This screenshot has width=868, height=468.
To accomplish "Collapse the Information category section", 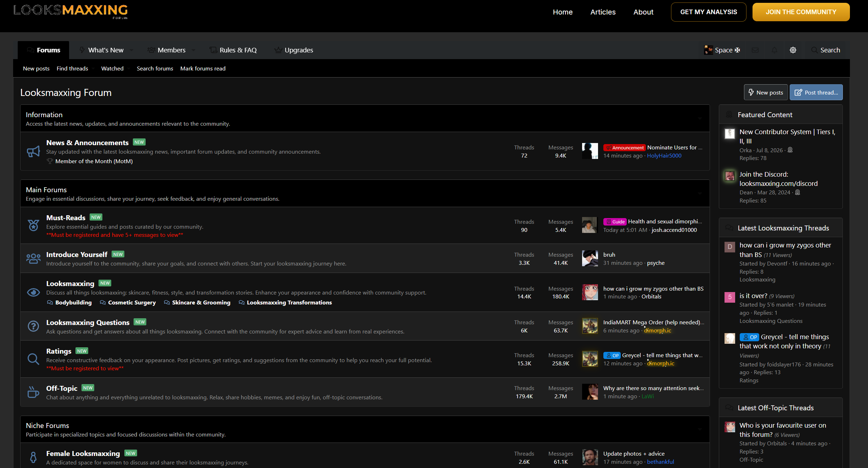I will coord(700,119).
